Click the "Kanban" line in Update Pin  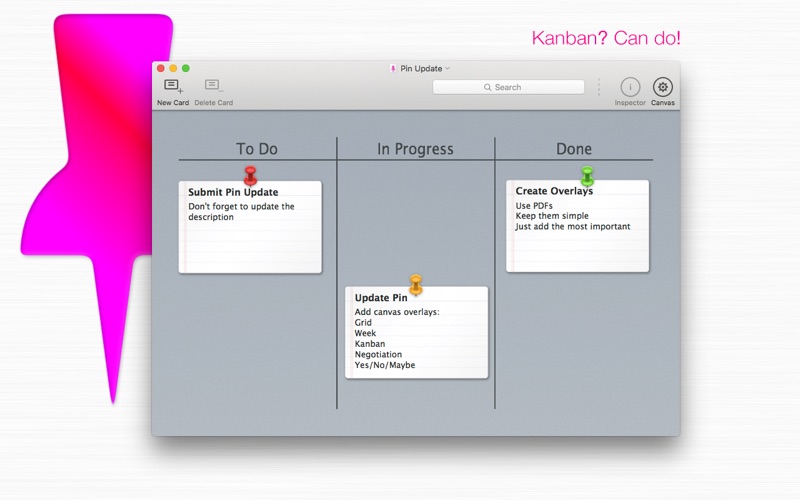[x=370, y=344]
